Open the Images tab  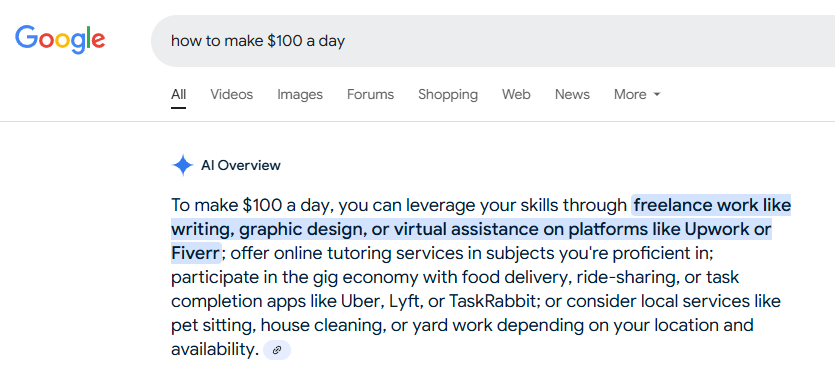point(300,94)
